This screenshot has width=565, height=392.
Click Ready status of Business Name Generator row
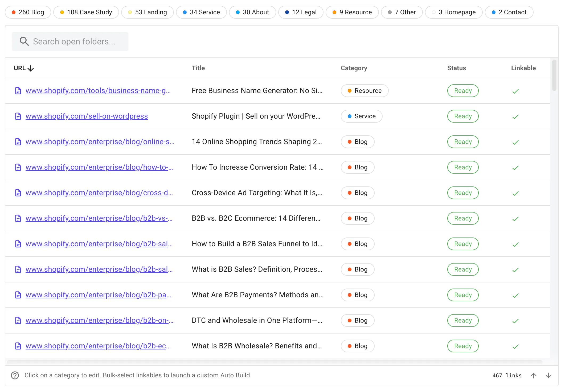point(463,91)
